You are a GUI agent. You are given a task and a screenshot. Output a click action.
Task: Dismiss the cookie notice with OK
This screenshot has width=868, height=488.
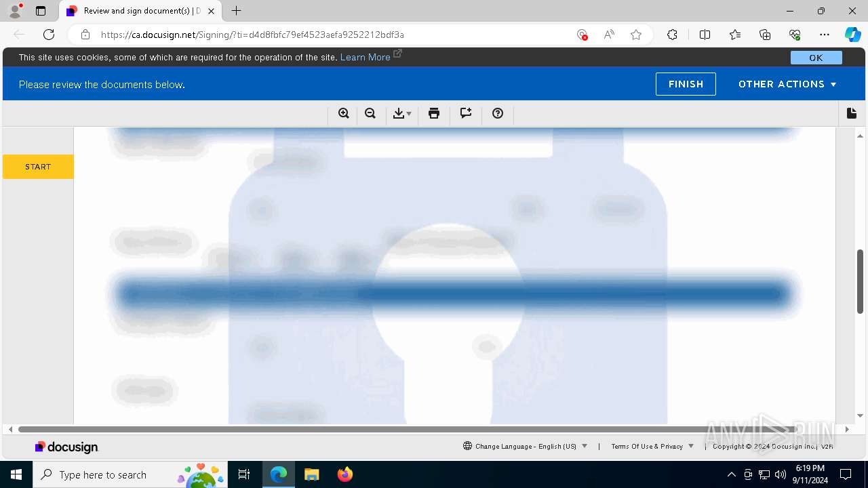[816, 58]
